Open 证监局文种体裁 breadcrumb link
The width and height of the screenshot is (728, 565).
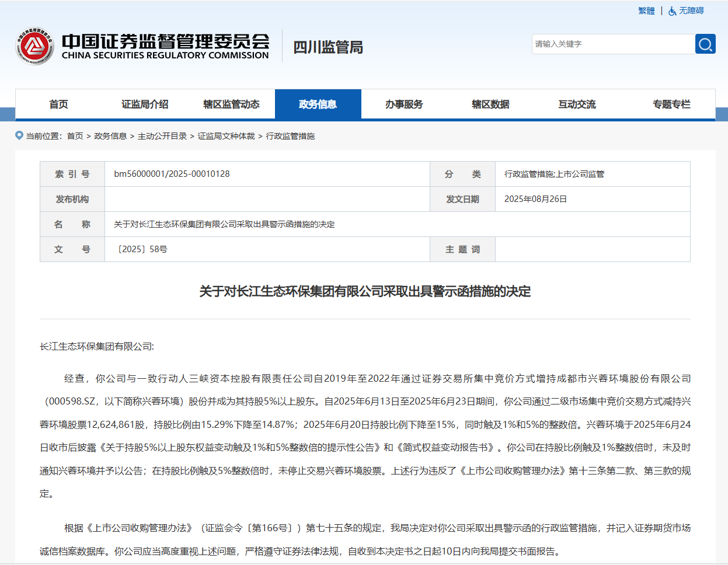pos(226,136)
